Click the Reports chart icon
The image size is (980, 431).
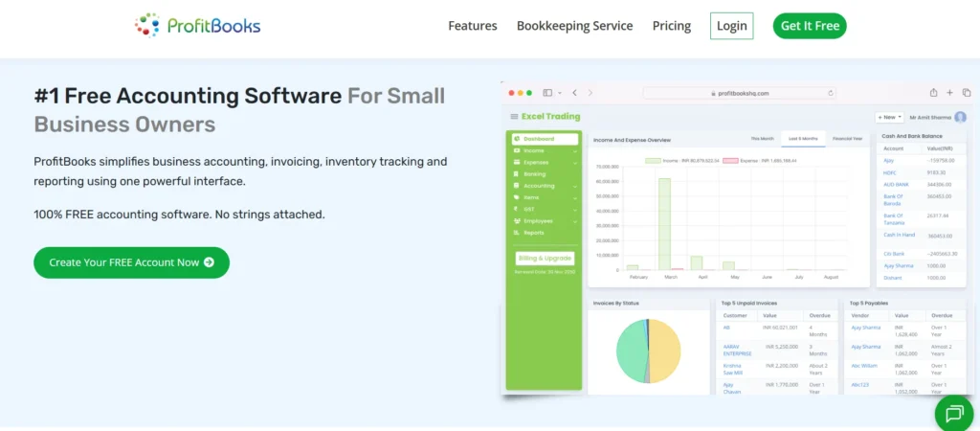tap(516, 233)
